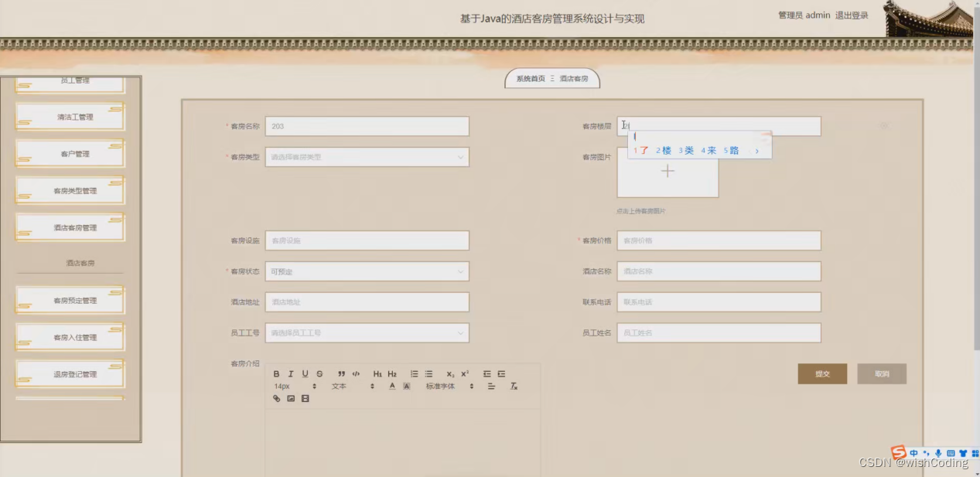Screen dimensions: 980x477
Task: Apply subscript formatting
Action: pos(450,374)
